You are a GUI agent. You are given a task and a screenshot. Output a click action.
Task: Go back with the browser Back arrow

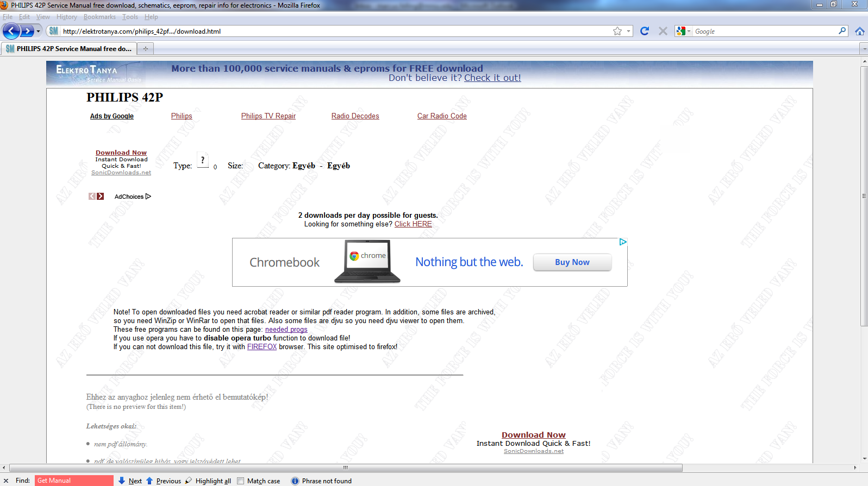[11, 31]
